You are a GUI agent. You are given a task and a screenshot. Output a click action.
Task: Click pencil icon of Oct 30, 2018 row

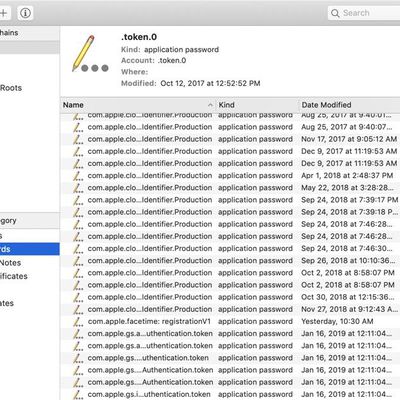tap(78, 297)
